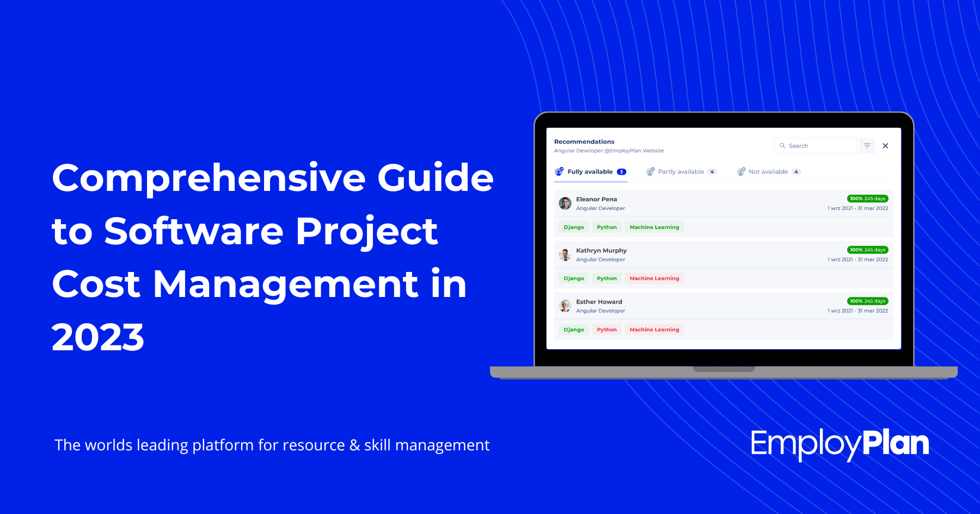The width and height of the screenshot is (980, 514).
Task: Select the name Eleanor Pena
Action: (x=597, y=199)
